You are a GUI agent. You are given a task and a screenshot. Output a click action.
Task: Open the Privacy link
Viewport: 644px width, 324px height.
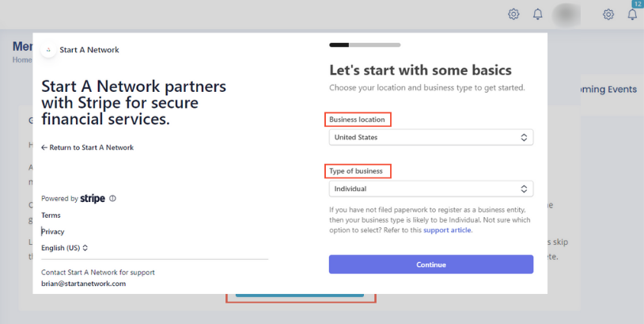point(53,231)
